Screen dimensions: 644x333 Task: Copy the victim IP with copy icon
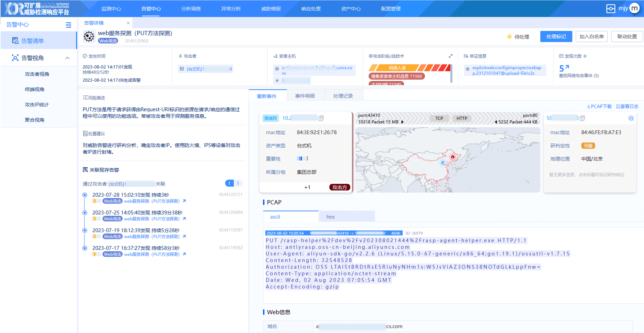coord(582,118)
